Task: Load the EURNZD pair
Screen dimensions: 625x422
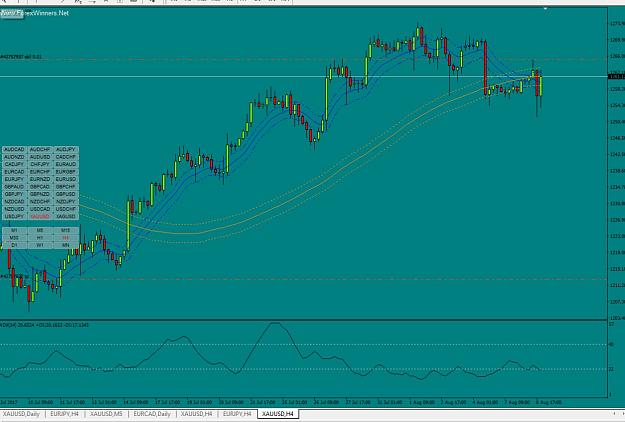Action: [x=40, y=179]
